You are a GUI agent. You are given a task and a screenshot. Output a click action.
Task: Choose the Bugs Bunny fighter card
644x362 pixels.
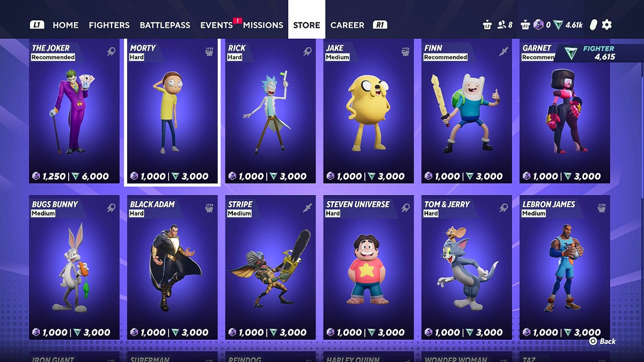74,268
